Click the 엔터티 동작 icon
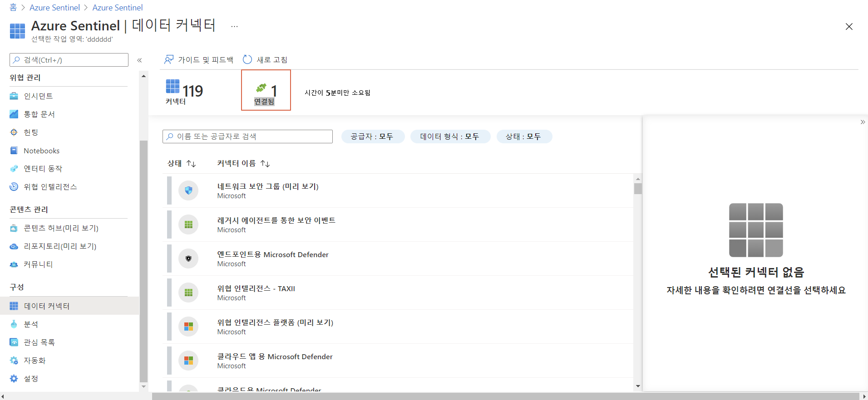 click(14, 169)
